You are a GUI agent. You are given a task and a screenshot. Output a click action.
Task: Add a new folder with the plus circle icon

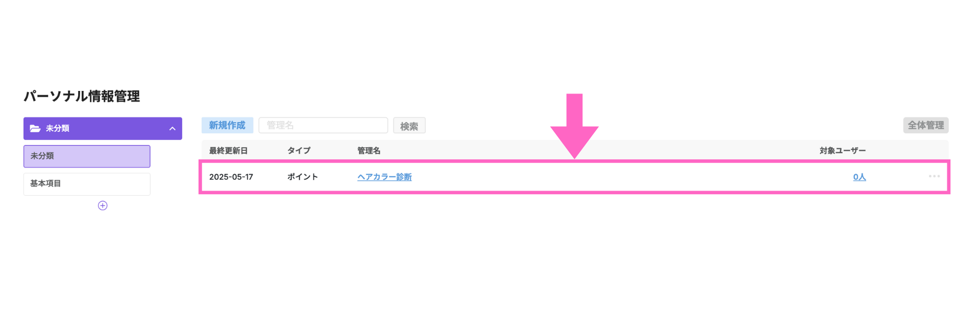[x=103, y=205]
